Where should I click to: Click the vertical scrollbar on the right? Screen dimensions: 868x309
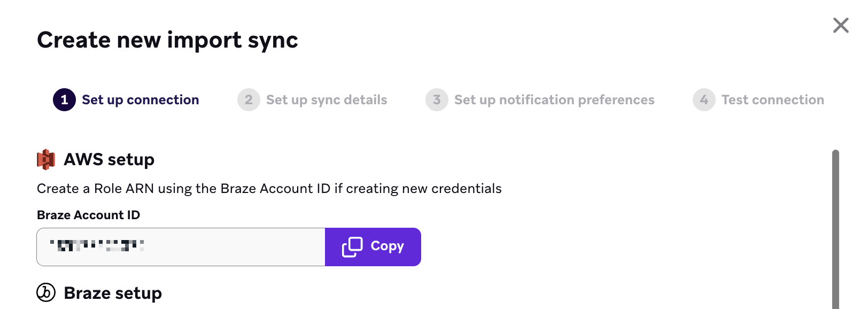838,225
